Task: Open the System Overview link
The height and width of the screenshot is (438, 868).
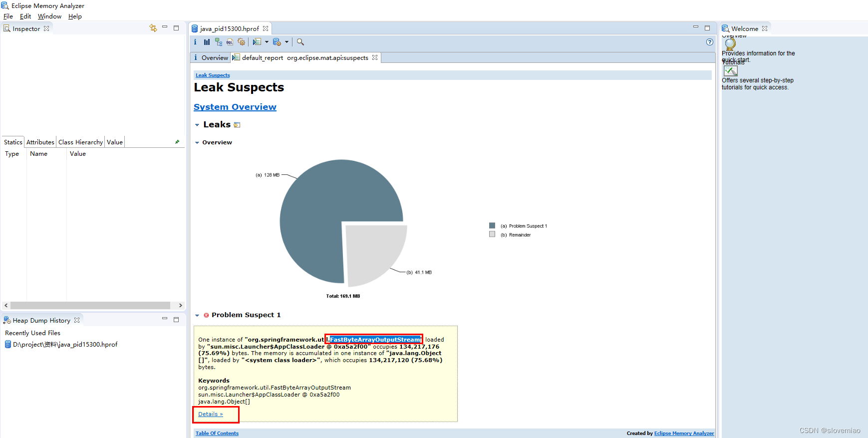Action: (x=235, y=107)
